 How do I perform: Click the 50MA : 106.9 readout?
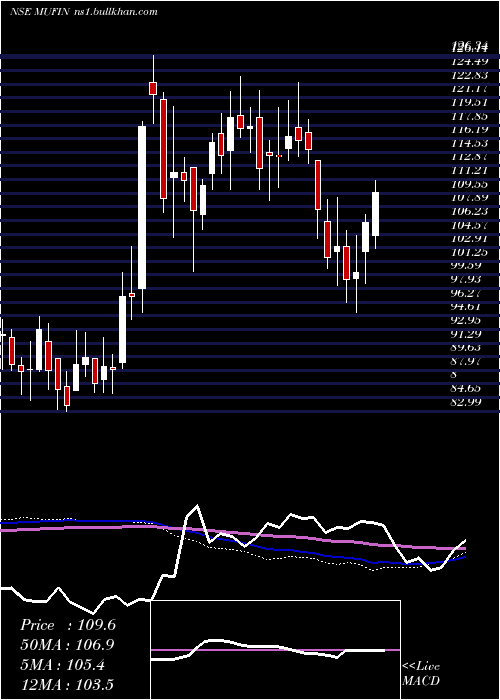(67, 645)
